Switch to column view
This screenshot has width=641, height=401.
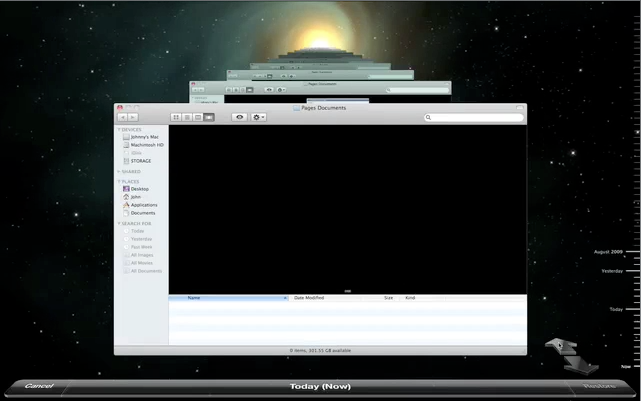(198, 117)
